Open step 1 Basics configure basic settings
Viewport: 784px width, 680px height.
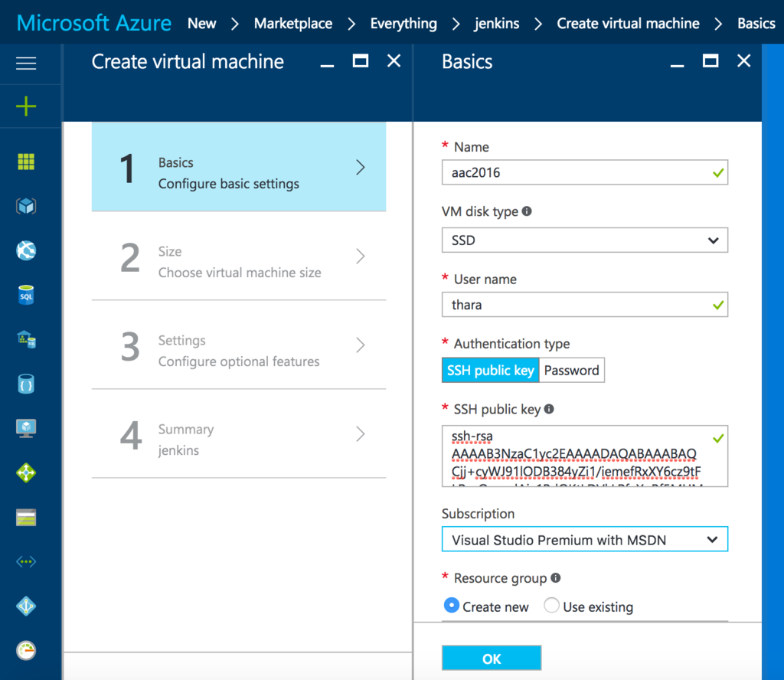pos(239,166)
